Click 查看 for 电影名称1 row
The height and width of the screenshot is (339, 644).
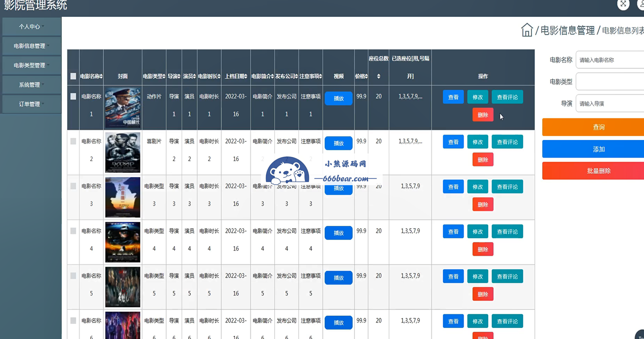coord(453,97)
